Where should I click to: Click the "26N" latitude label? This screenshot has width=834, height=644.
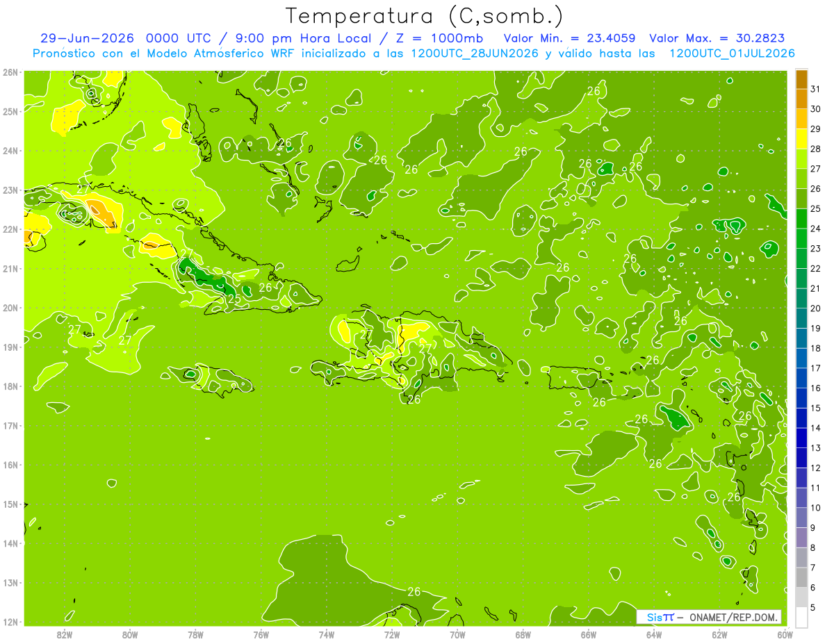11,72
